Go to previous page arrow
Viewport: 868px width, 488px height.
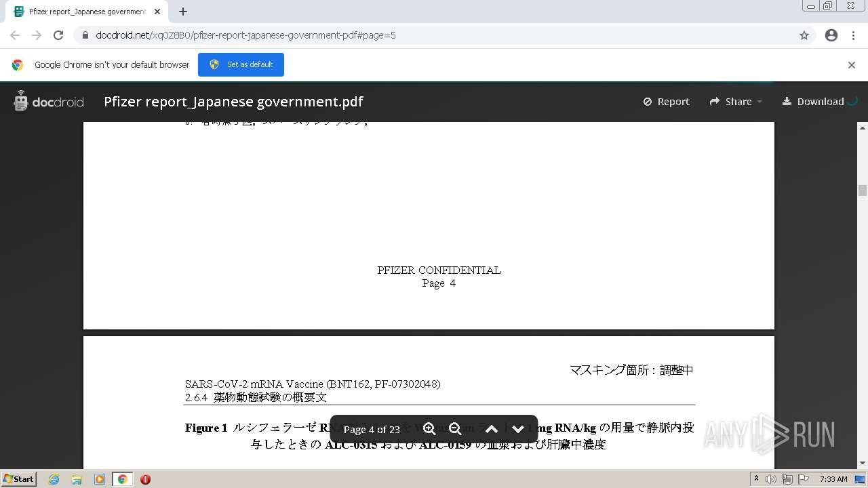[x=492, y=429]
